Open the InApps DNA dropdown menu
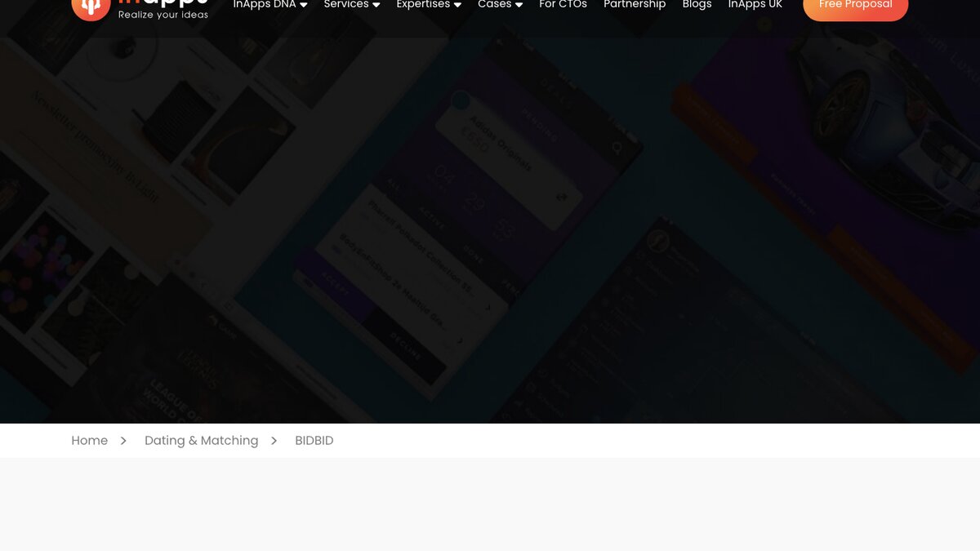The height and width of the screenshot is (551, 980). (x=265, y=4)
